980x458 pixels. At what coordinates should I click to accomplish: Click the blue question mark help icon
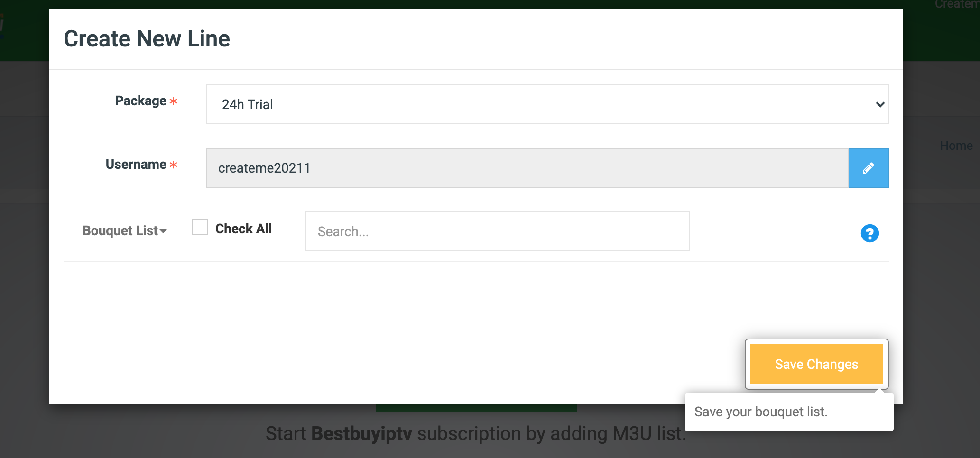coord(869,233)
